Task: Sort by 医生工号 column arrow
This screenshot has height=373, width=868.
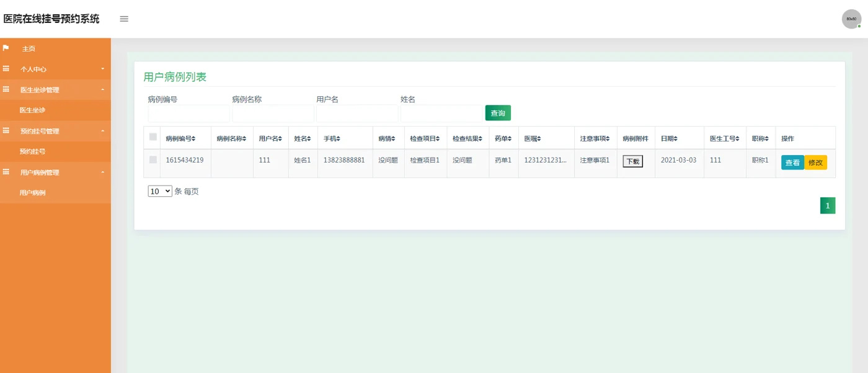Action: [737, 139]
